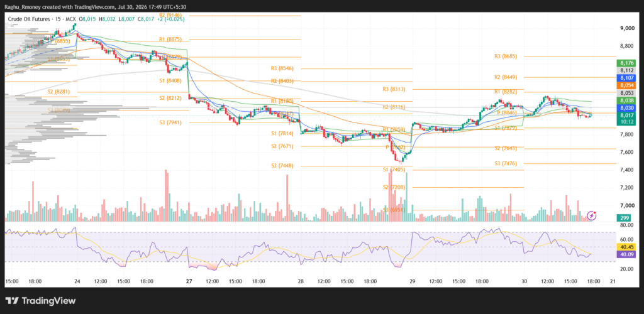Click date 30 on time axis
This screenshot has height=314, width=644.
tap(524, 281)
